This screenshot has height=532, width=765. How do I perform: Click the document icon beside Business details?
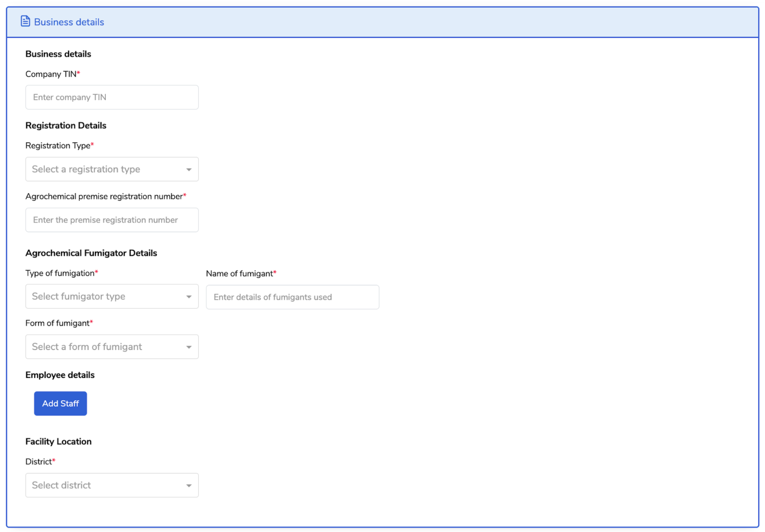click(x=25, y=21)
